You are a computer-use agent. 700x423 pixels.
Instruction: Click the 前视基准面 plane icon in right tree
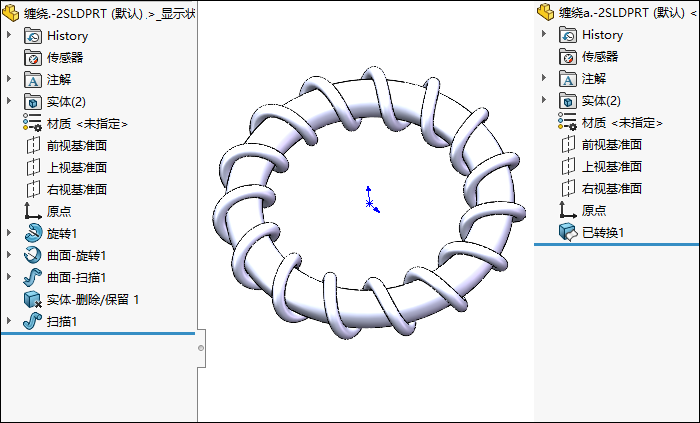(x=568, y=145)
